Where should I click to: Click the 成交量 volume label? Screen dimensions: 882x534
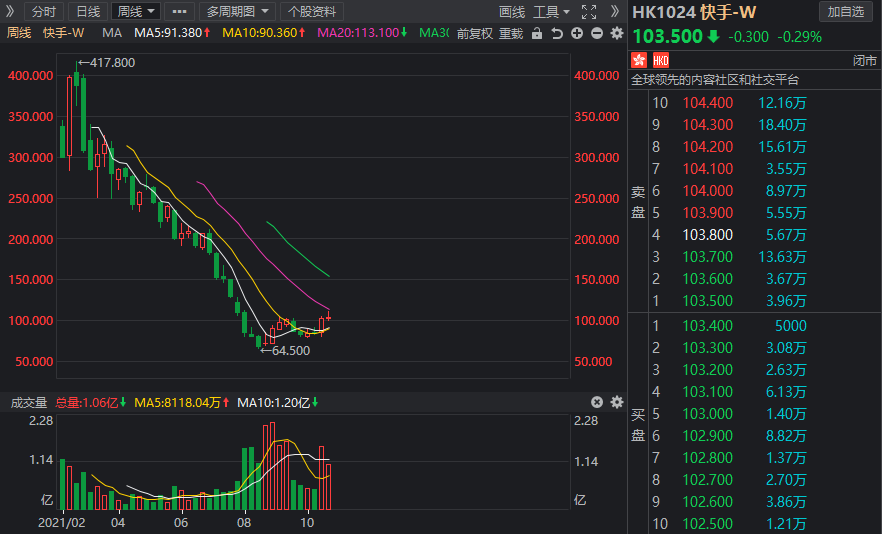(x=29, y=402)
